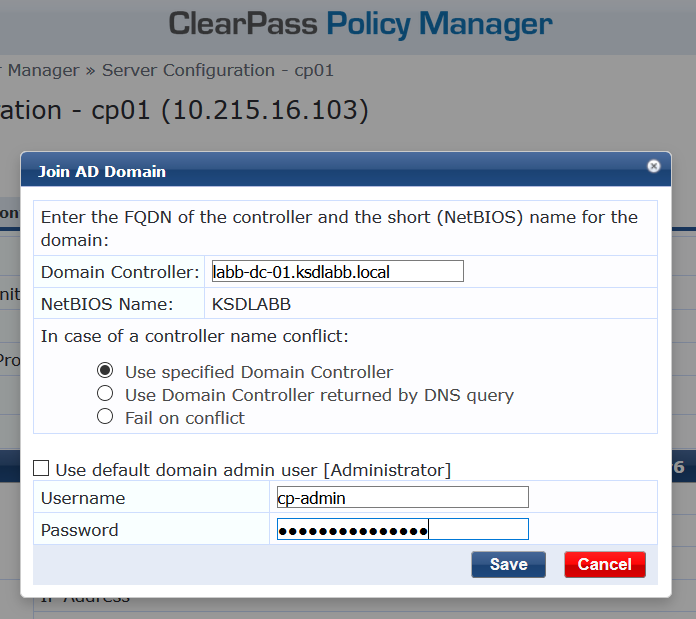Click the Username label
696x619 pixels.
click(x=83, y=498)
